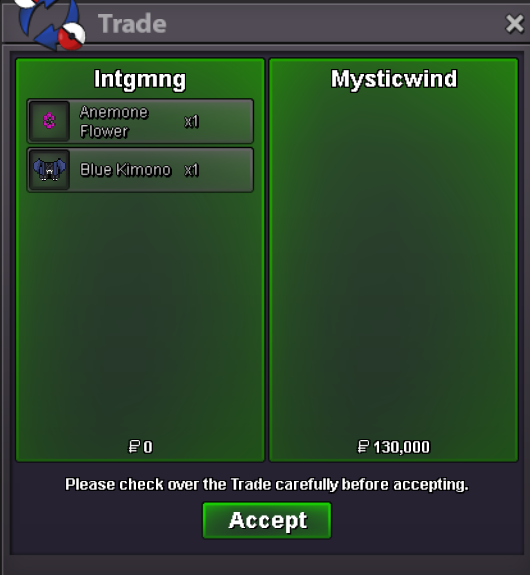
Task: Click the Anemone Flower item icon
Action: [x=49, y=121]
